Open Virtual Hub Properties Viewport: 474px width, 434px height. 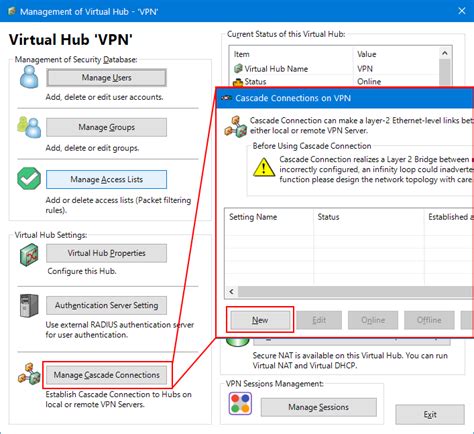pos(106,253)
